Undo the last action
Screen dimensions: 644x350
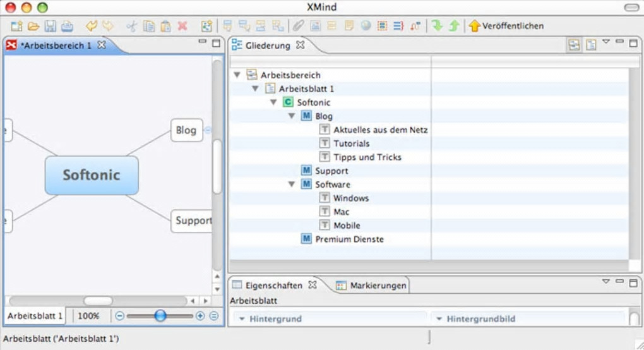[91, 27]
